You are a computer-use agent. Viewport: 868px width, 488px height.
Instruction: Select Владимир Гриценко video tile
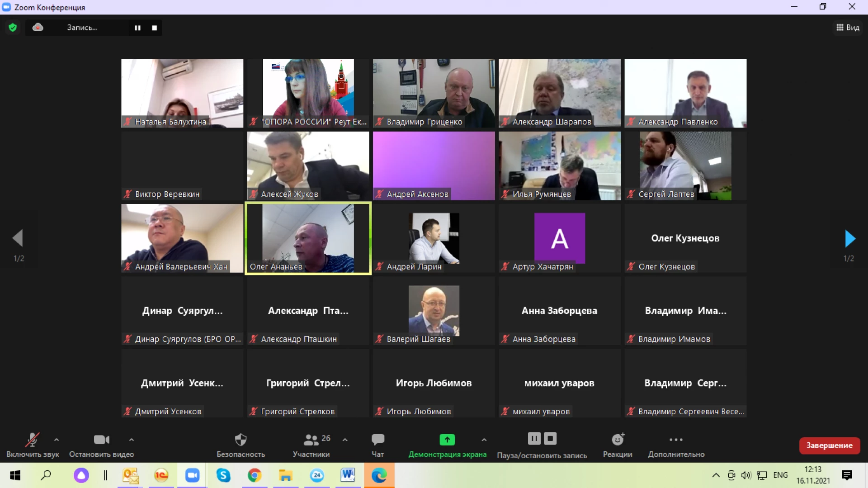pyautogui.click(x=434, y=93)
